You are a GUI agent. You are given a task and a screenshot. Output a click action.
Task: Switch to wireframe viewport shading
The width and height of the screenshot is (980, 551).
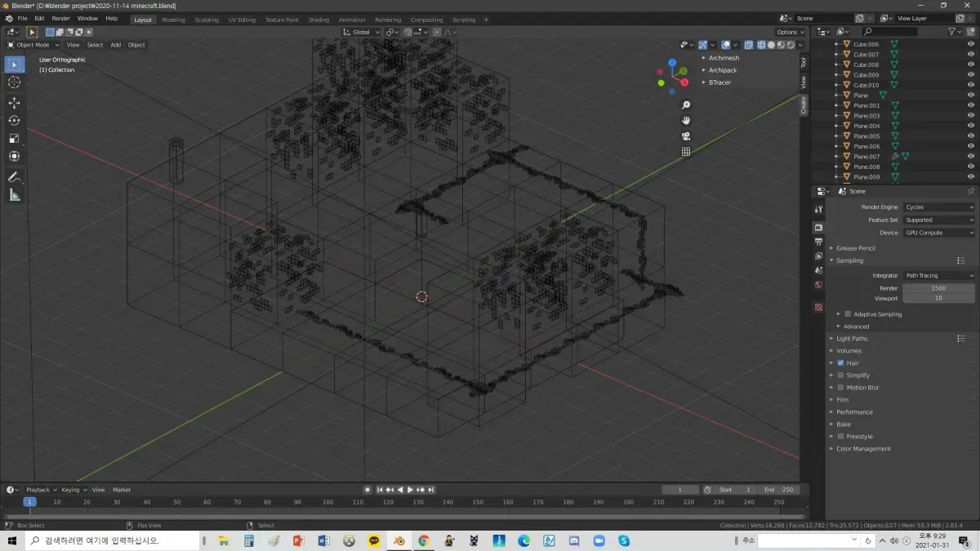click(761, 45)
